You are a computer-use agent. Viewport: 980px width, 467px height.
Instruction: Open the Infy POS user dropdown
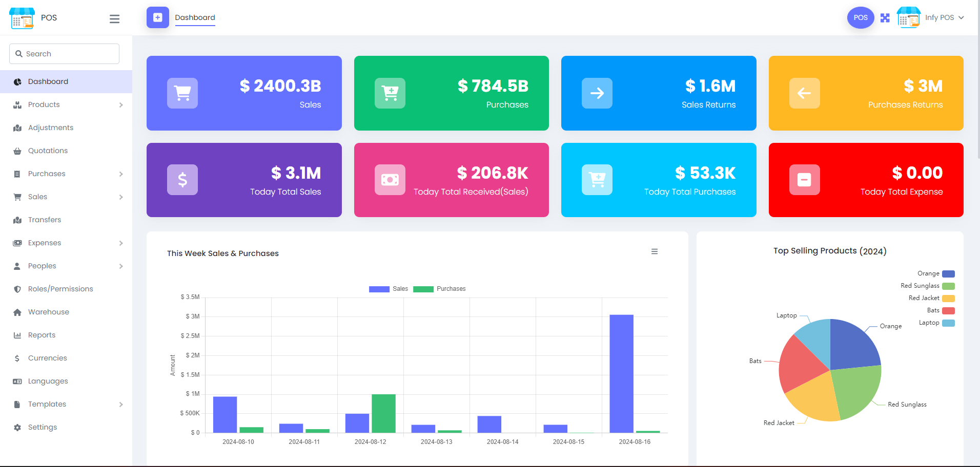(x=931, y=17)
